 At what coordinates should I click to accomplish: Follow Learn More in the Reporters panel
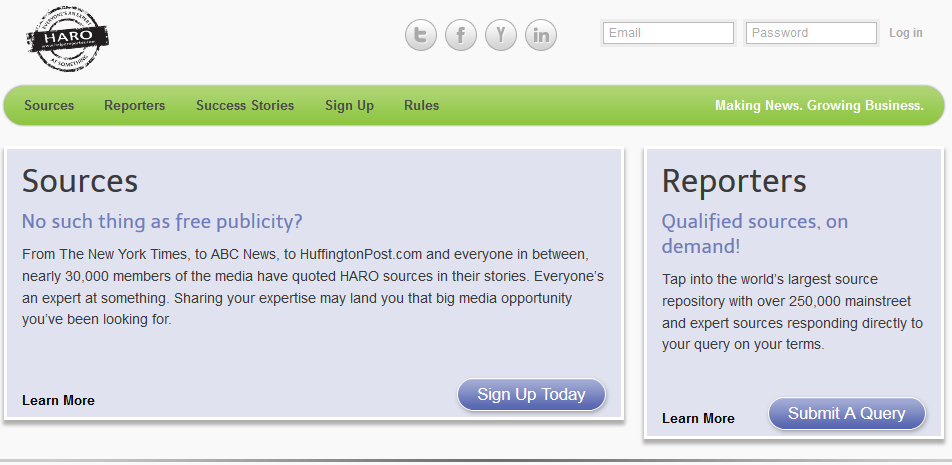[x=698, y=418]
